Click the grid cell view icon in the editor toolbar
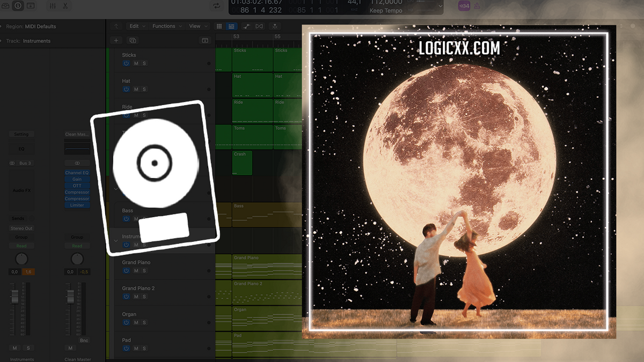Screen dimensions: 644x362 click(219, 26)
